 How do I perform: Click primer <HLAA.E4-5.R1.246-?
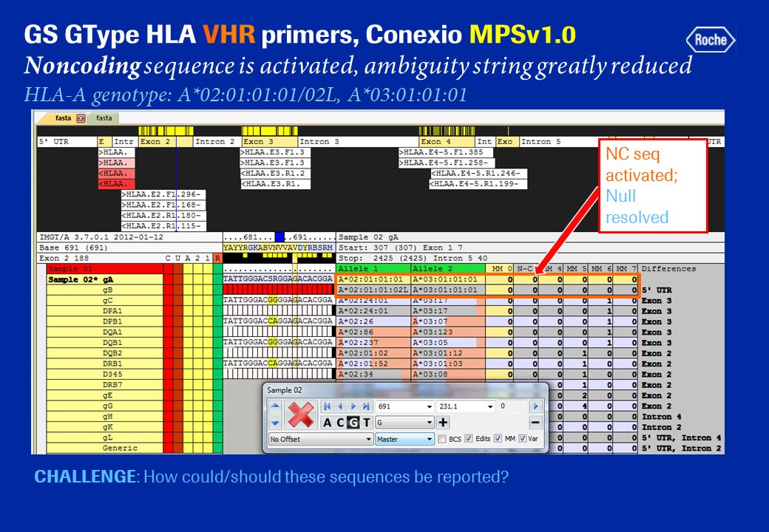click(479, 174)
